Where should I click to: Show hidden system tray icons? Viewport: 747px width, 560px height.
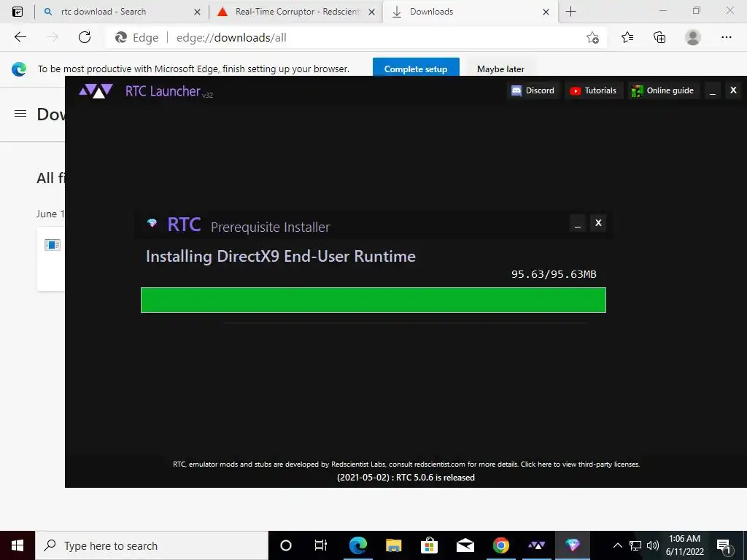tap(617, 545)
